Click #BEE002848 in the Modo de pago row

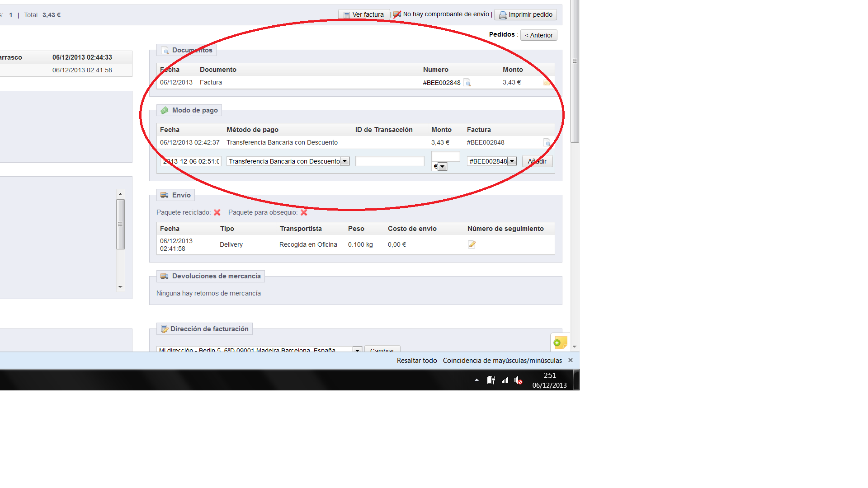(x=486, y=142)
